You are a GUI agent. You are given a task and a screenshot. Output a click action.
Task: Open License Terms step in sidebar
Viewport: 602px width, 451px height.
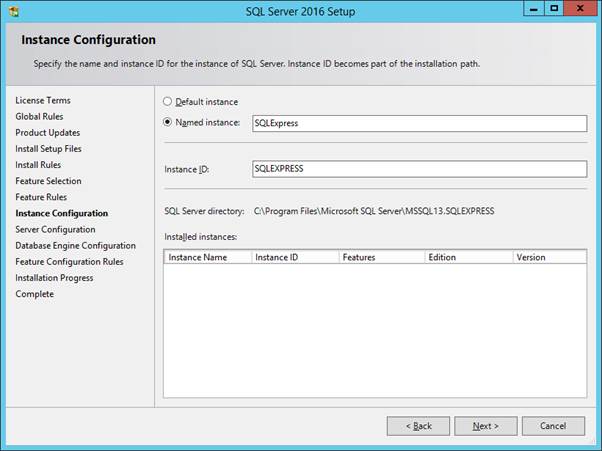tap(43, 100)
